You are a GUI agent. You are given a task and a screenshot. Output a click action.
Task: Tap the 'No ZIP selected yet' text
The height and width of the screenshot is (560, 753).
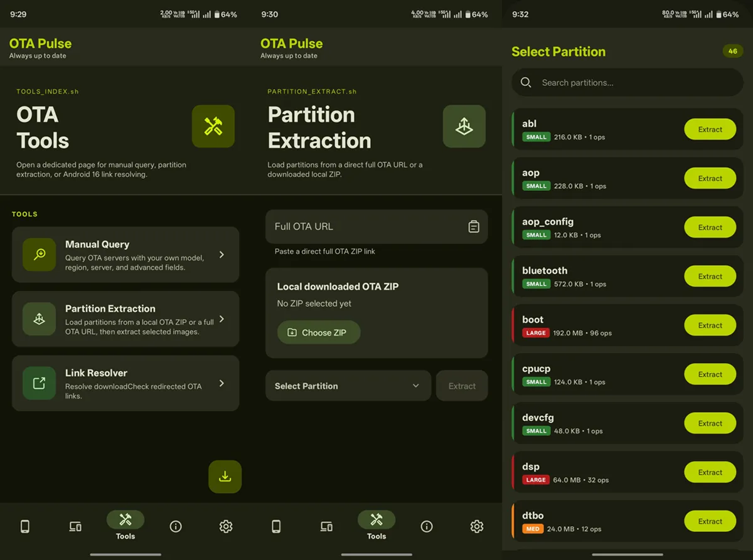tap(314, 304)
